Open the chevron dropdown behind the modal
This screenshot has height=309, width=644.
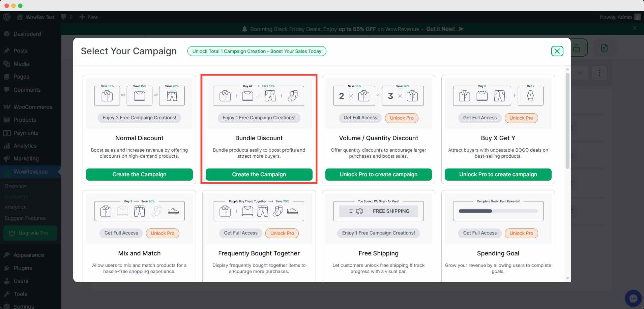pyautogui.click(x=580, y=73)
